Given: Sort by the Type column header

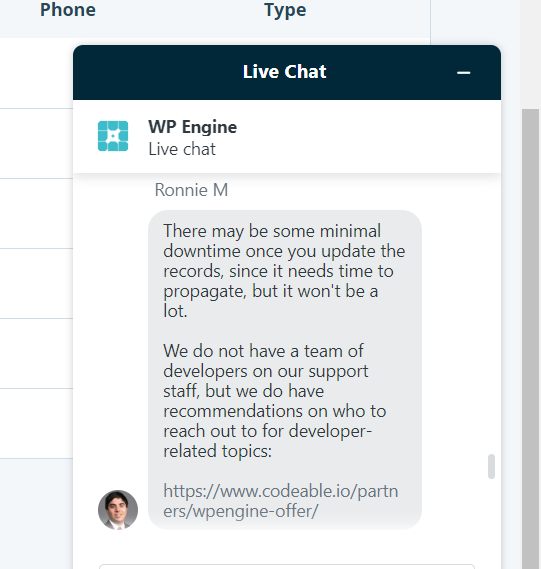Looking at the screenshot, I should 285,10.
